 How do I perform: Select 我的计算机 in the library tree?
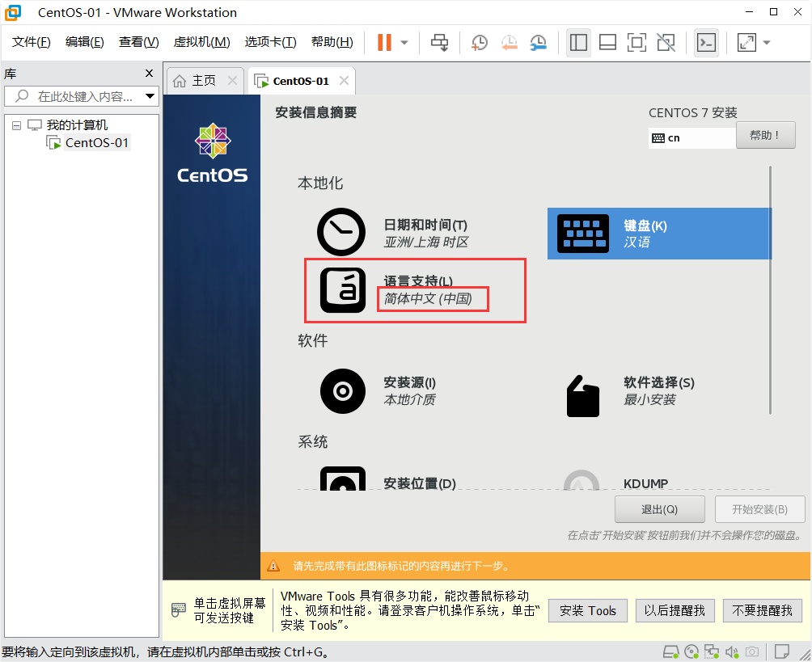click(x=77, y=124)
